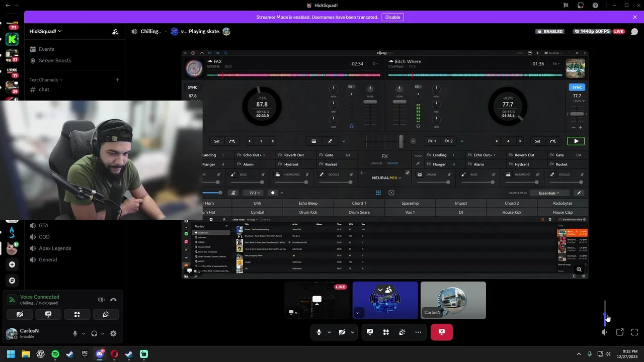This screenshot has height=362, width=644.
Task: Click the metronome icon beside 77.7 in djay
Action: (233, 193)
